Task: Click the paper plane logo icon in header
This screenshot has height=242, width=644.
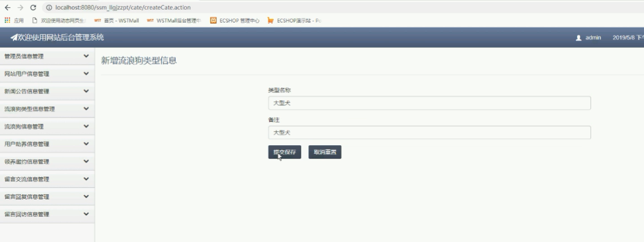Action: click(14, 37)
